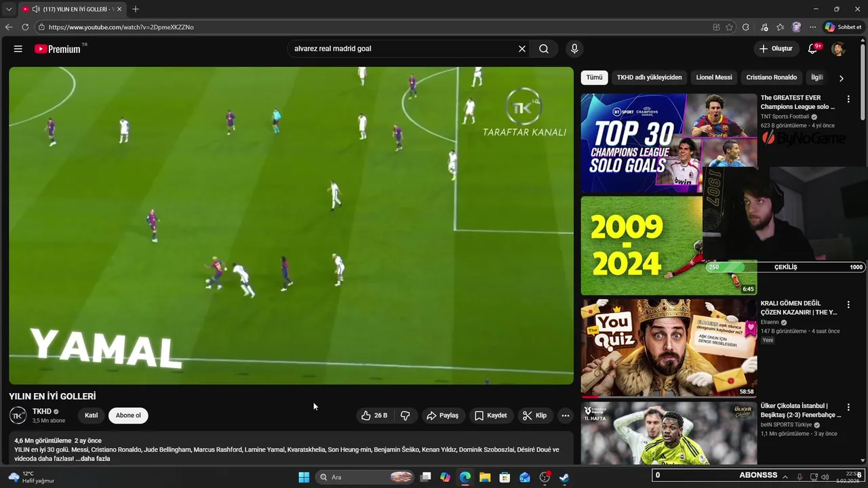This screenshot has width=868, height=488.
Task: Open TNT Sports Football channel link
Action: 785,117
